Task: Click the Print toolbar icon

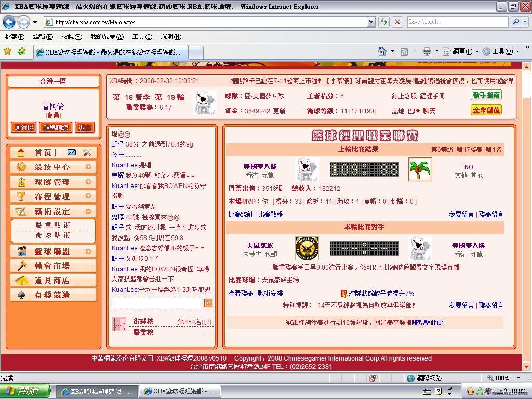Action: pos(427,51)
